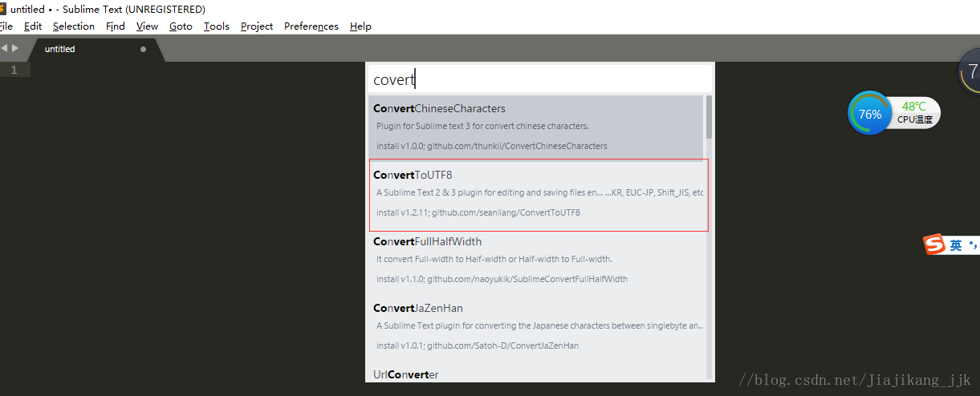Click the 76% usage circle widget

[x=869, y=114]
